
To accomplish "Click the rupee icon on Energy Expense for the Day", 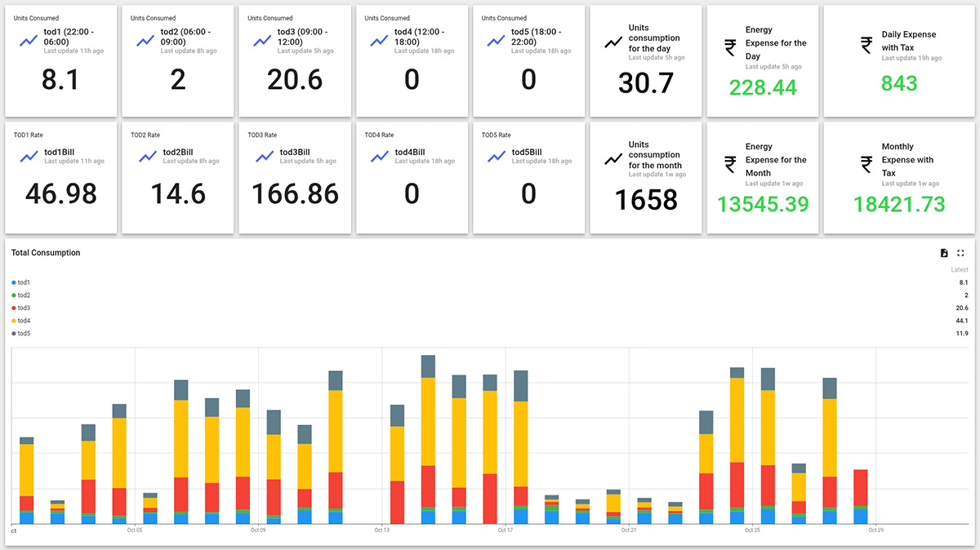I will (729, 47).
